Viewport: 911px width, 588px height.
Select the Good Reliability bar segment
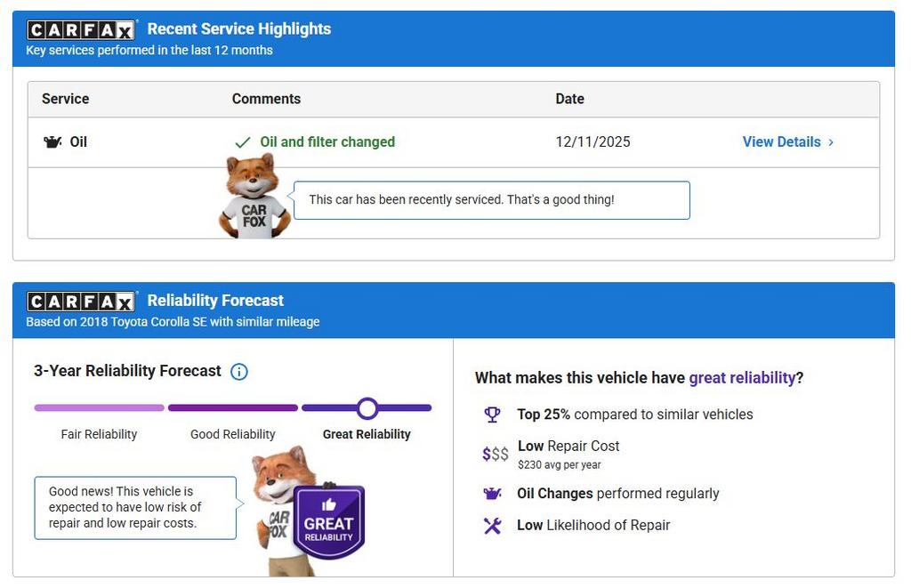[x=232, y=408]
